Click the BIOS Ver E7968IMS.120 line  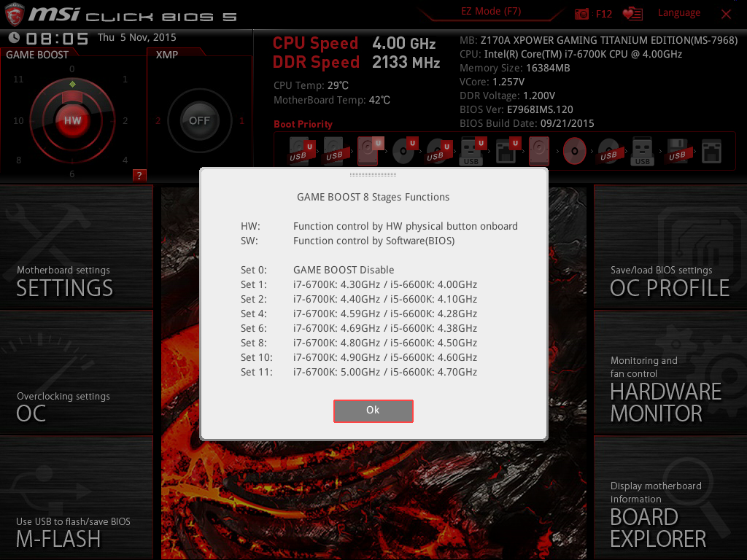(x=516, y=109)
